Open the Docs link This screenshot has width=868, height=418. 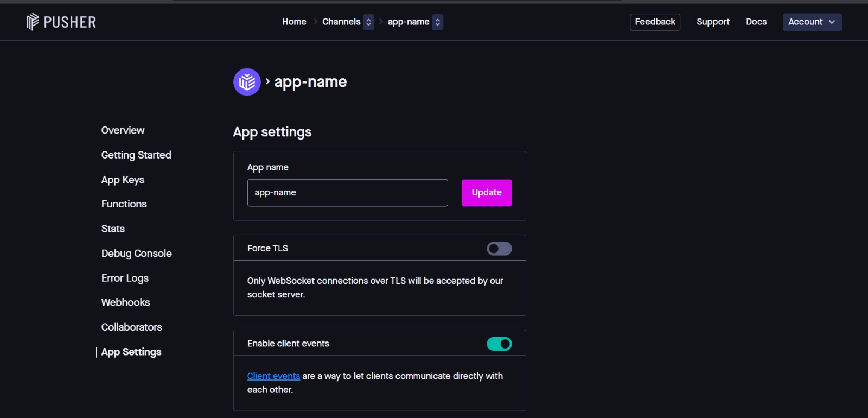(756, 22)
